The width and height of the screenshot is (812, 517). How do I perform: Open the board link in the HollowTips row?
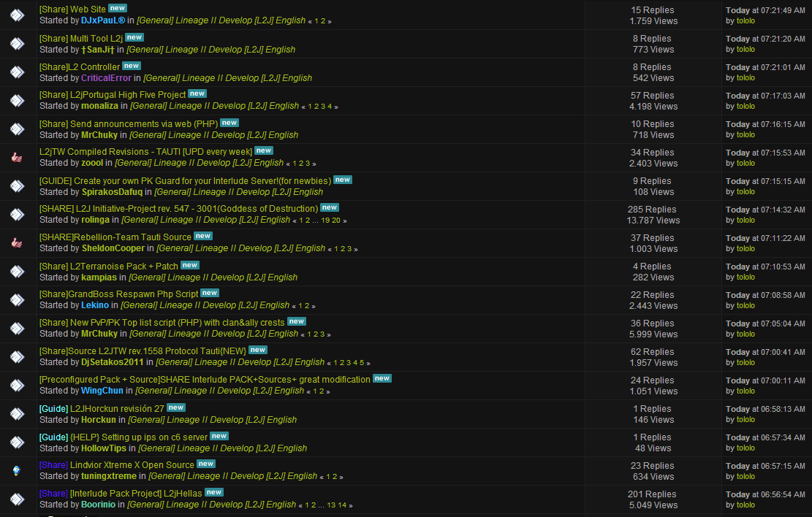point(222,448)
